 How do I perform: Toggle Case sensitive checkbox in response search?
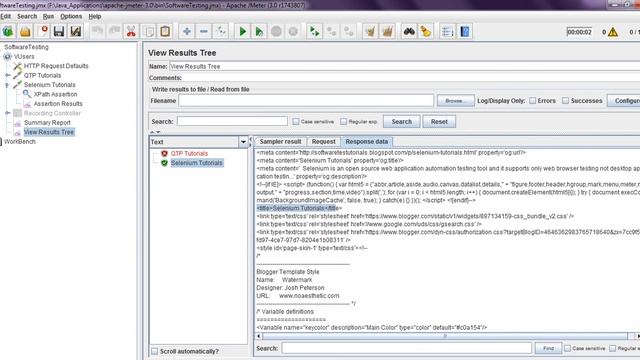pos(567,348)
